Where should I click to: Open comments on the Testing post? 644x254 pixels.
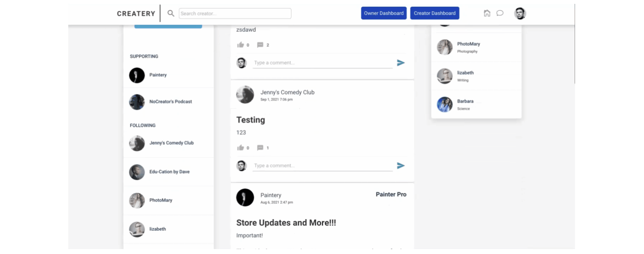260,148
